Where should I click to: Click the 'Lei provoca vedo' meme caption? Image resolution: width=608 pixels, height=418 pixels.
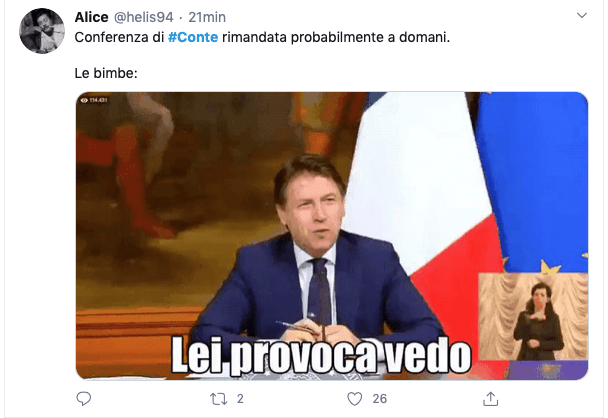[x=321, y=356]
